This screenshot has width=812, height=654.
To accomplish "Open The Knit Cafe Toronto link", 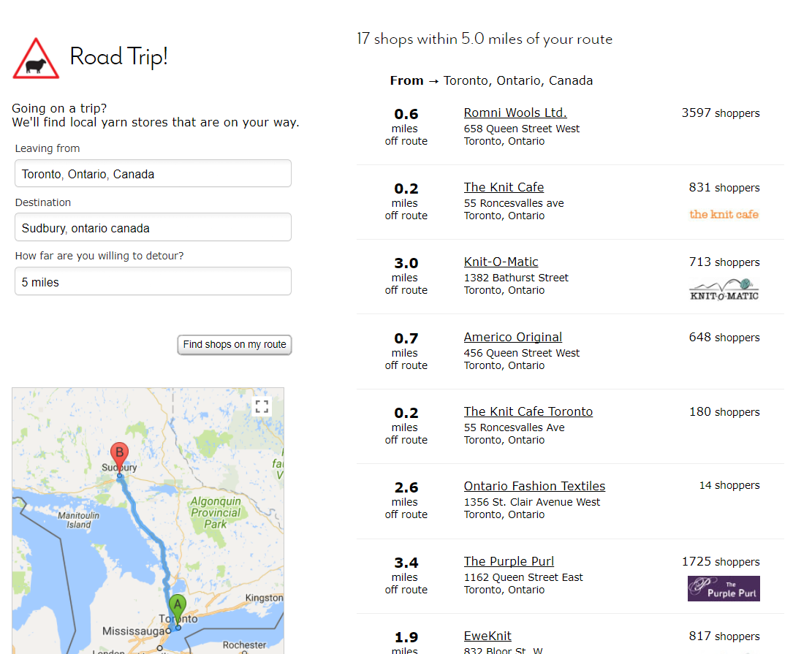I will point(528,411).
